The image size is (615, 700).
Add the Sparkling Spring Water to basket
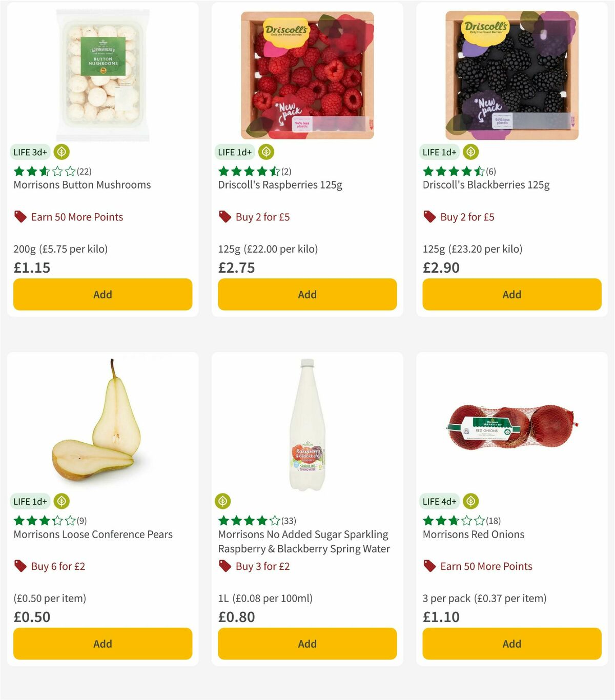307,644
